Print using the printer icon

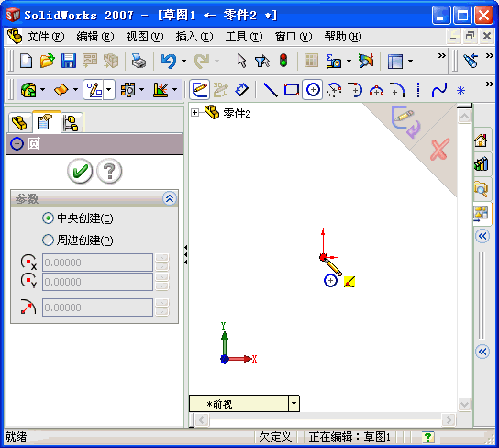pos(139,61)
